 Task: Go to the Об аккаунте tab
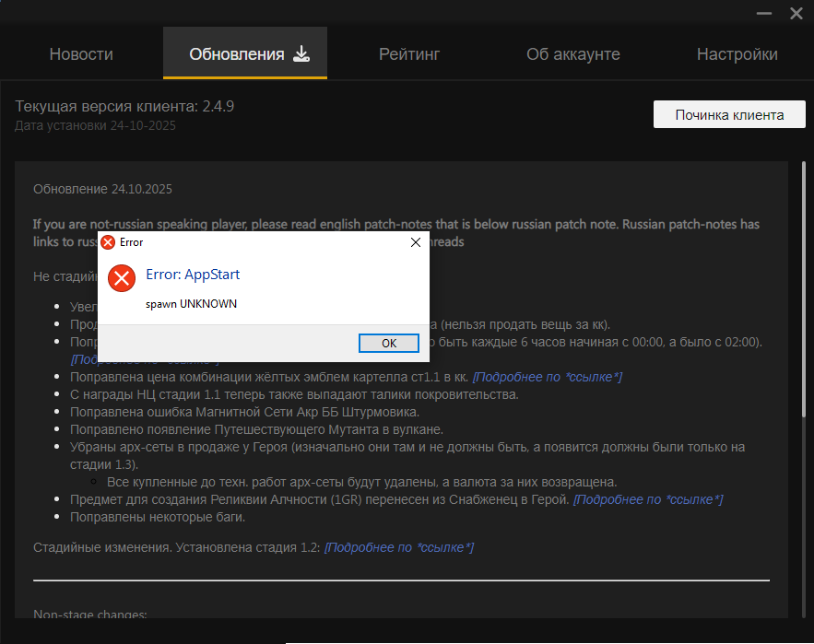[x=572, y=54]
